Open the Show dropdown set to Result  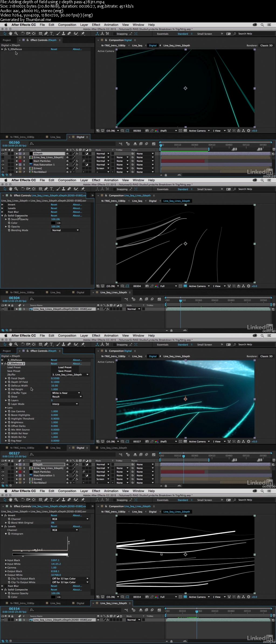click(x=67, y=397)
